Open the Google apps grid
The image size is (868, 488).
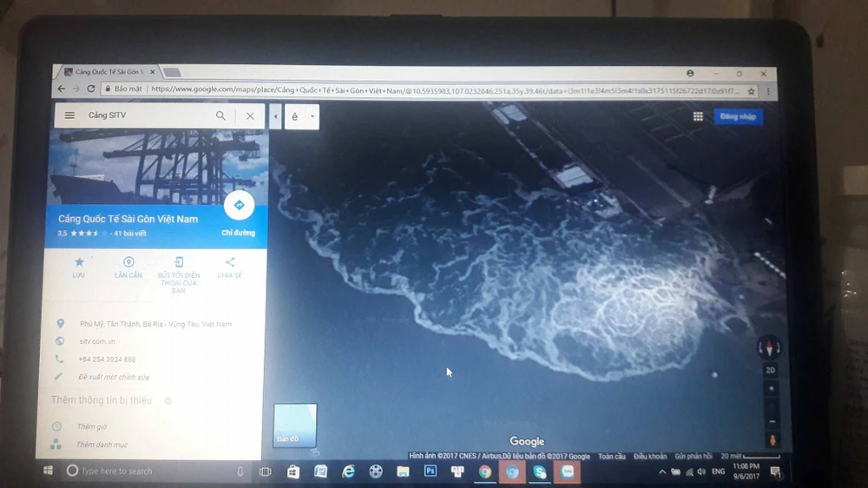pyautogui.click(x=698, y=116)
